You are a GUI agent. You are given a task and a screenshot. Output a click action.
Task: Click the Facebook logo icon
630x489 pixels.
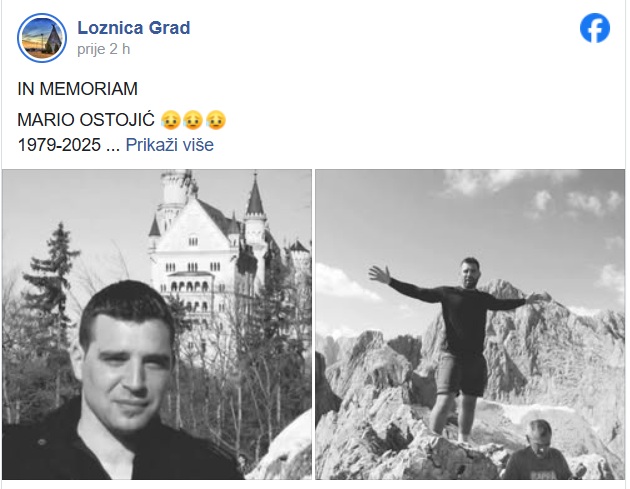tap(595, 28)
